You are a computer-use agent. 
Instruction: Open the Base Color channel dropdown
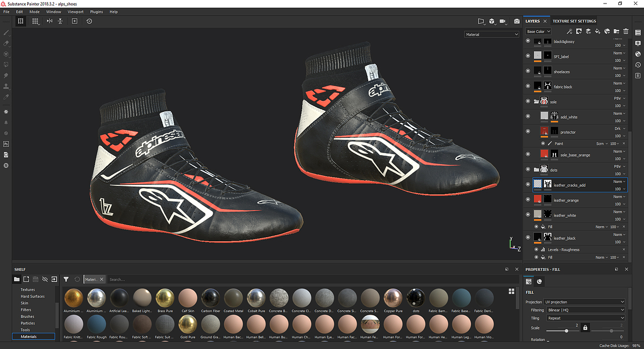538,31
